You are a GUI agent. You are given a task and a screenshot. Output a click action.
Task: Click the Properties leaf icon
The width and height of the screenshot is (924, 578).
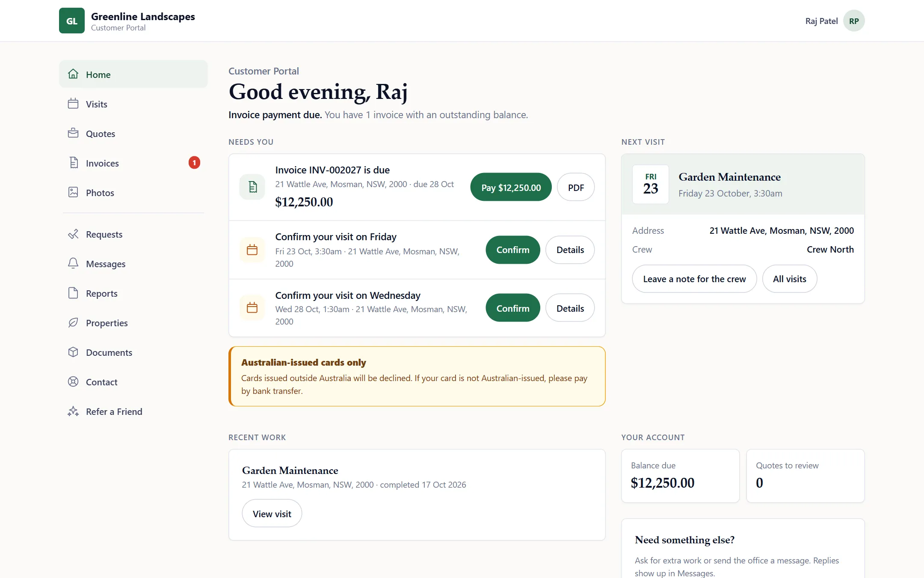[x=73, y=322]
